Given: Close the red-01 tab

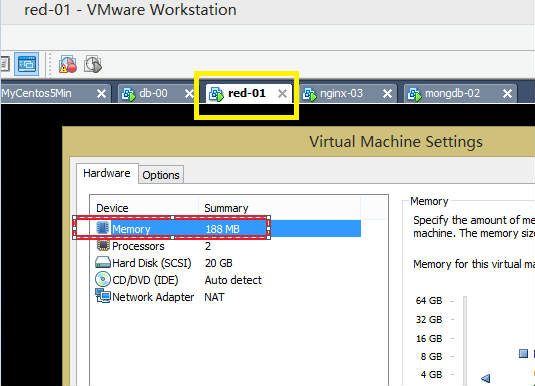Looking at the screenshot, I should click(283, 94).
